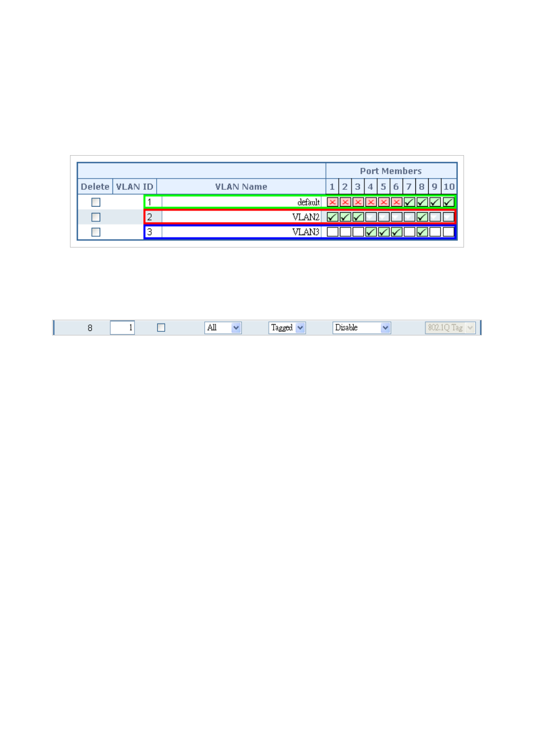Open the 'Tagged' dropdown for port 8

click(x=287, y=328)
